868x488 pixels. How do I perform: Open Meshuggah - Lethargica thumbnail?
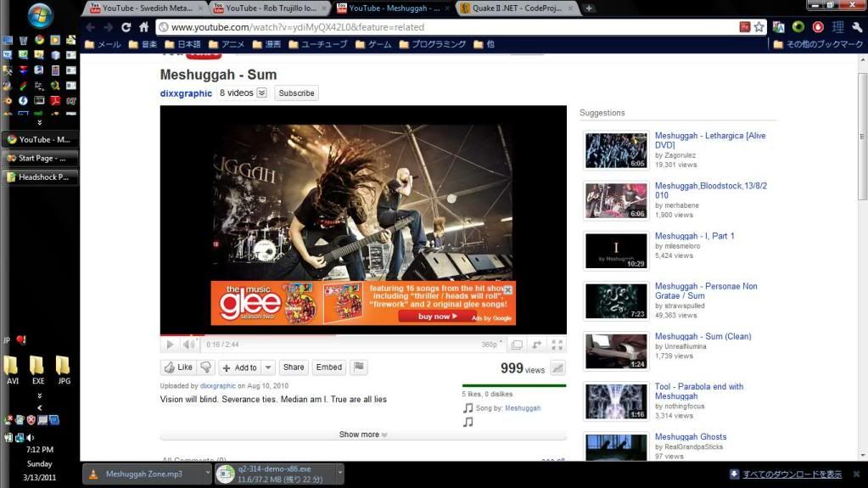(615, 150)
